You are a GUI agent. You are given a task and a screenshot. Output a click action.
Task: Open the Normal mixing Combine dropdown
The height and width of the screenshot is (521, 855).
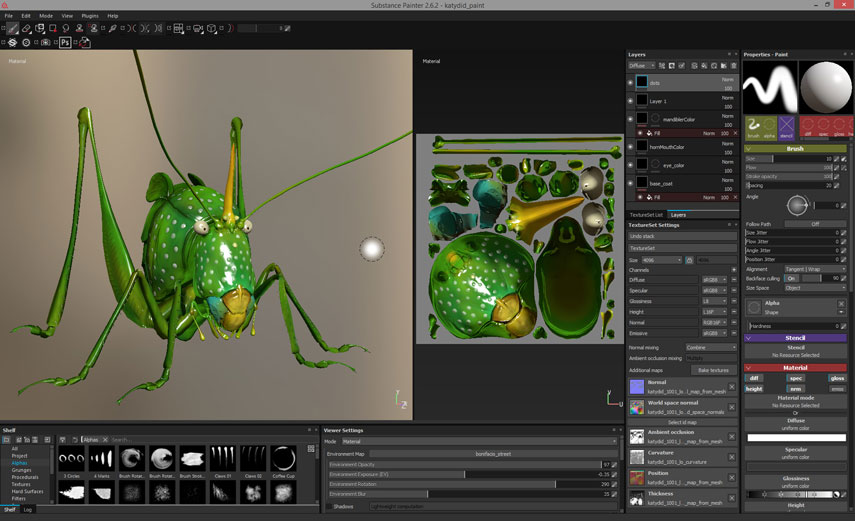[x=711, y=348]
